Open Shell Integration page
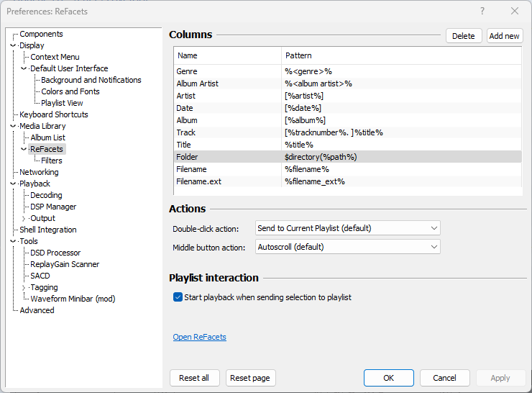Viewport: 532px width, 393px height. (48, 230)
